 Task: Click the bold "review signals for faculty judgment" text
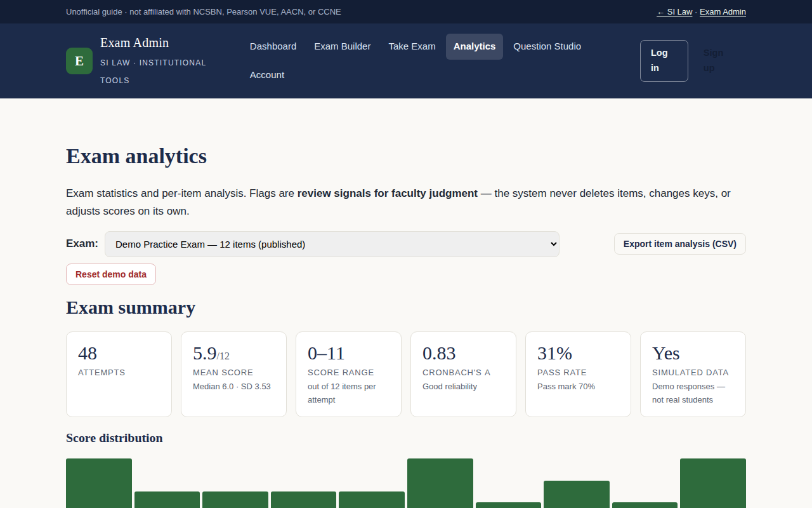point(388,193)
